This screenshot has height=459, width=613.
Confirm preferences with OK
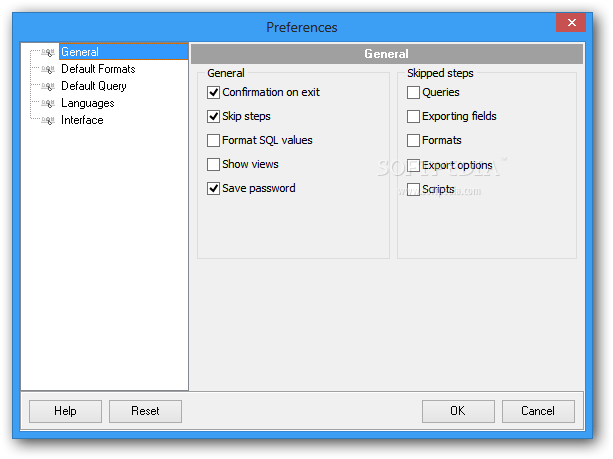coord(458,411)
